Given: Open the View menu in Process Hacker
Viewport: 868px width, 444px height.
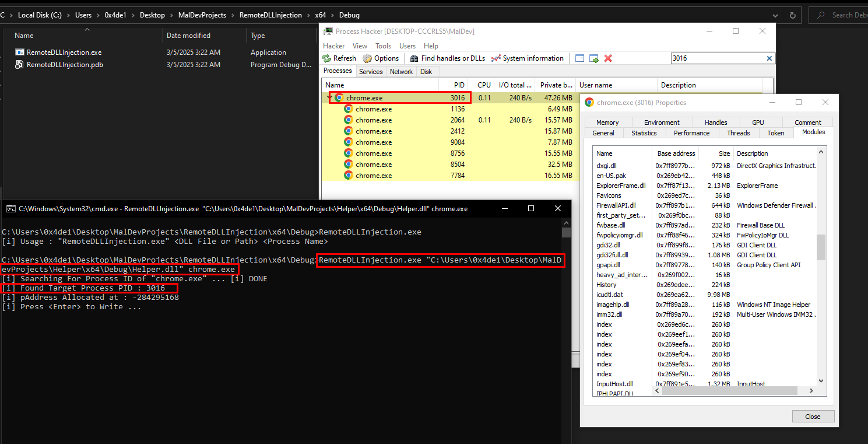Looking at the screenshot, I should click(360, 46).
